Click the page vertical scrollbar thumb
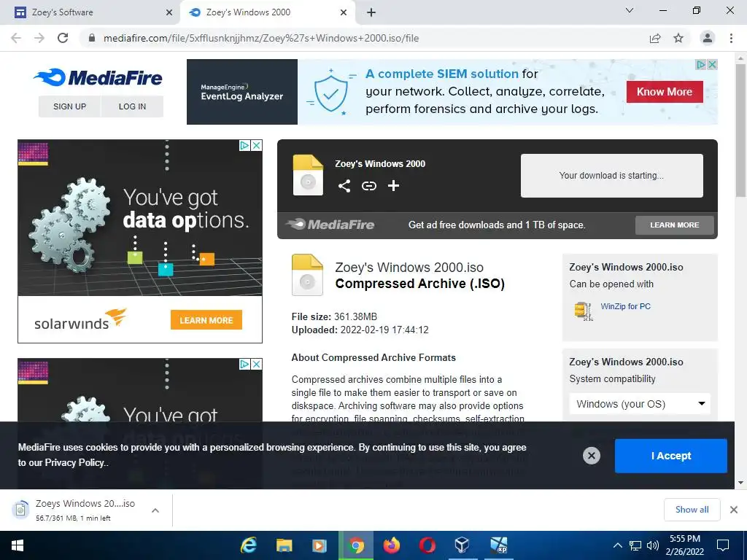This screenshot has height=560, width=747. point(740,130)
